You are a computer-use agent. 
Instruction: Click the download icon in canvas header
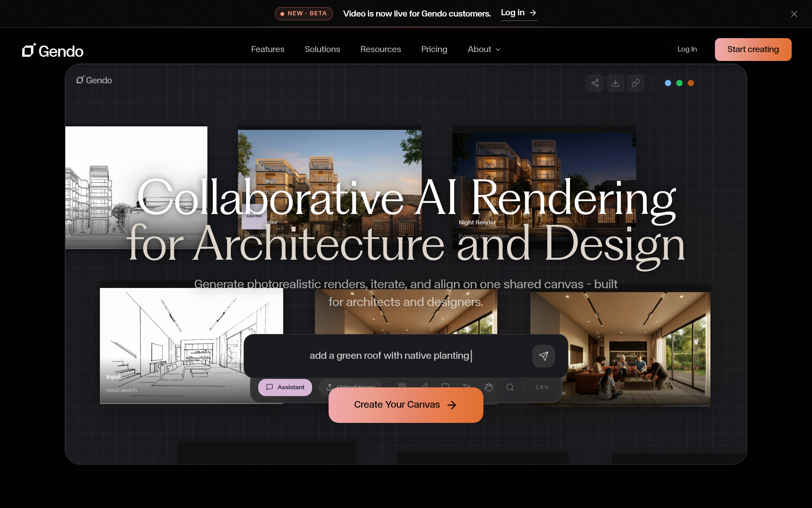pos(615,83)
